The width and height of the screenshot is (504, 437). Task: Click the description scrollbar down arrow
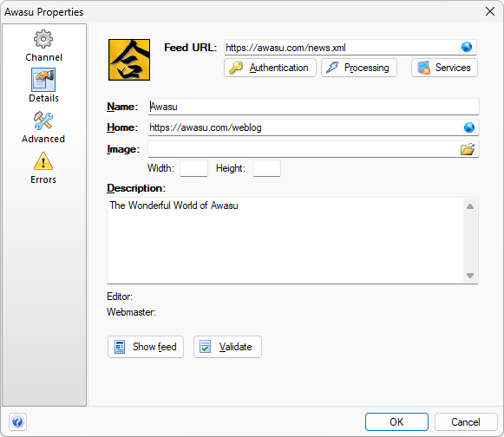click(470, 276)
